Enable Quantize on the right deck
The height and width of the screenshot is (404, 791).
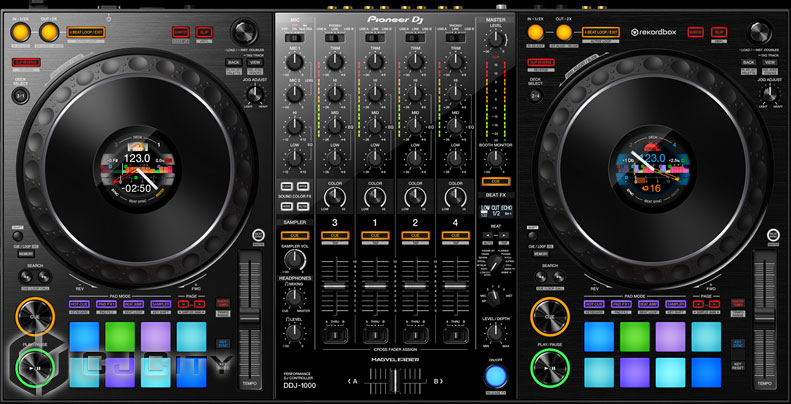pos(696,32)
